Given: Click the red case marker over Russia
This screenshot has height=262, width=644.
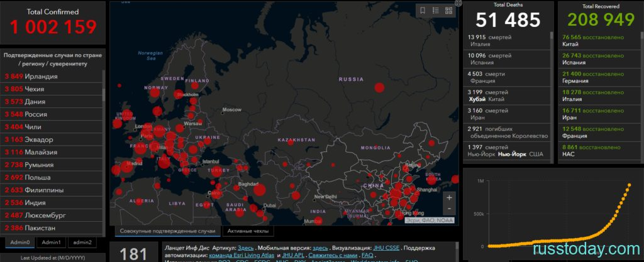Looking at the screenshot, I should [x=379, y=87].
